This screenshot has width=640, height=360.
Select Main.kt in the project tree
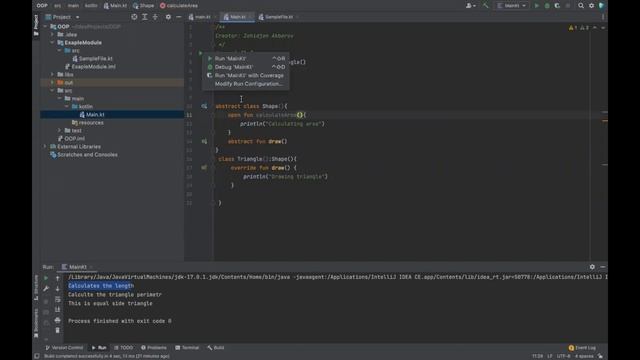click(x=95, y=115)
